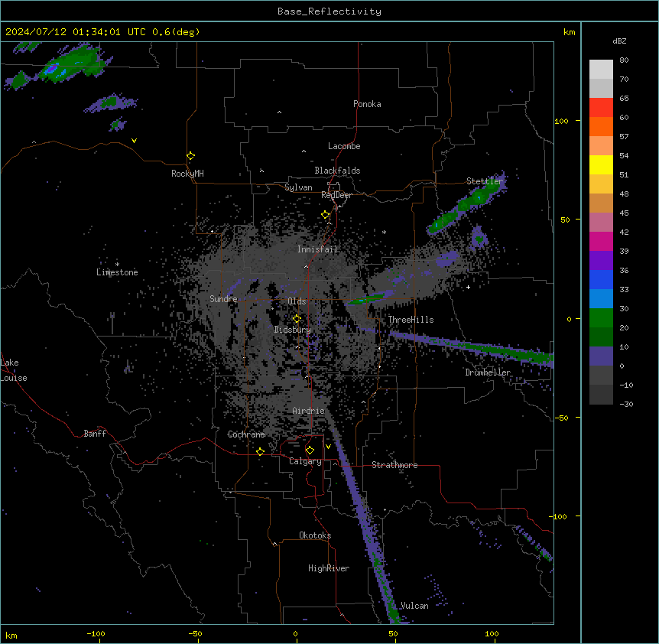Click the km unit label in the bottom-left corner
This screenshot has height=644, width=659.
click(x=11, y=636)
